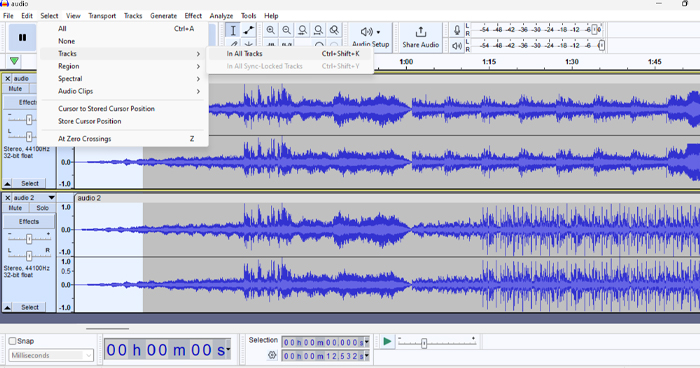Click the green Play-at-Speed button
The image size is (700, 368).
[387, 342]
